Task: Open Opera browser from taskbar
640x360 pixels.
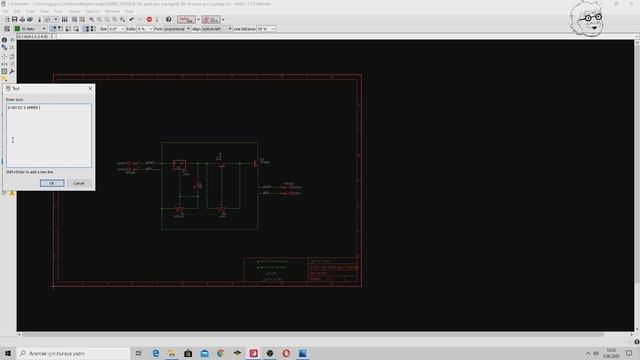Action: tap(286, 353)
